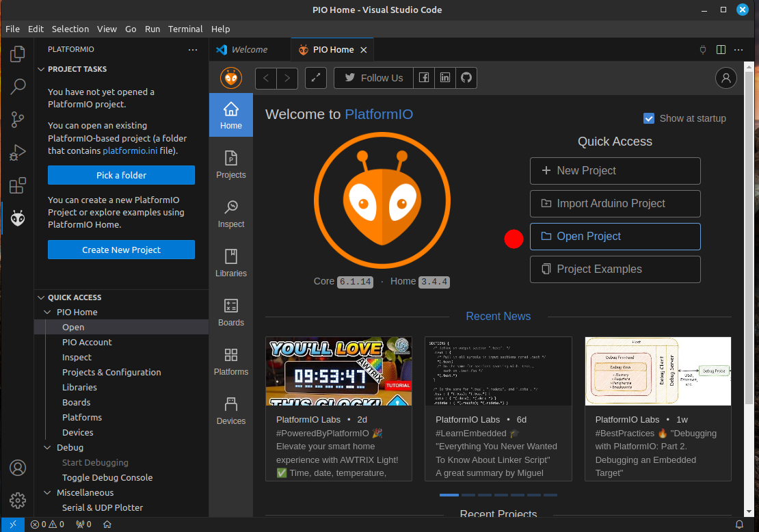
Task: Click the PlatformIO logo in PIO Home toolbar
Action: pyautogui.click(x=231, y=78)
